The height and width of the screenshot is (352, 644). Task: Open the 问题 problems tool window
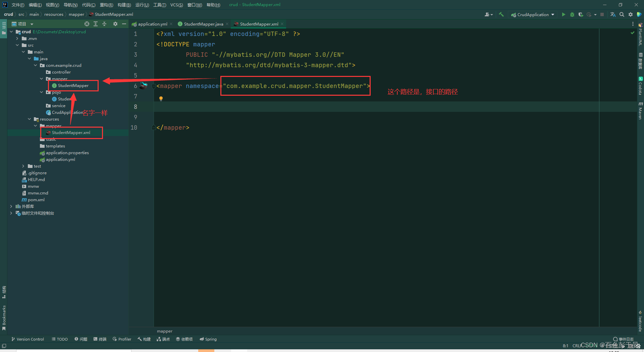(81, 339)
